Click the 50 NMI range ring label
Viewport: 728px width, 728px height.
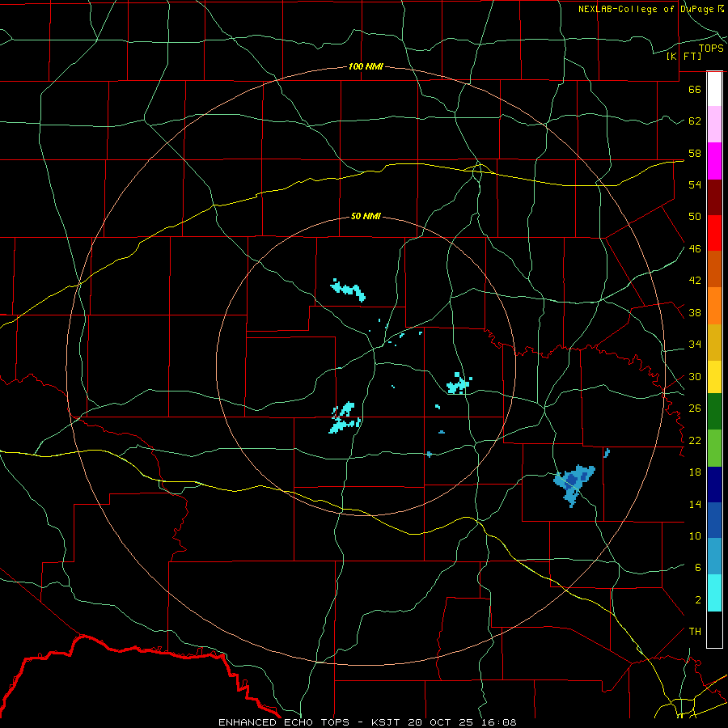point(366,216)
